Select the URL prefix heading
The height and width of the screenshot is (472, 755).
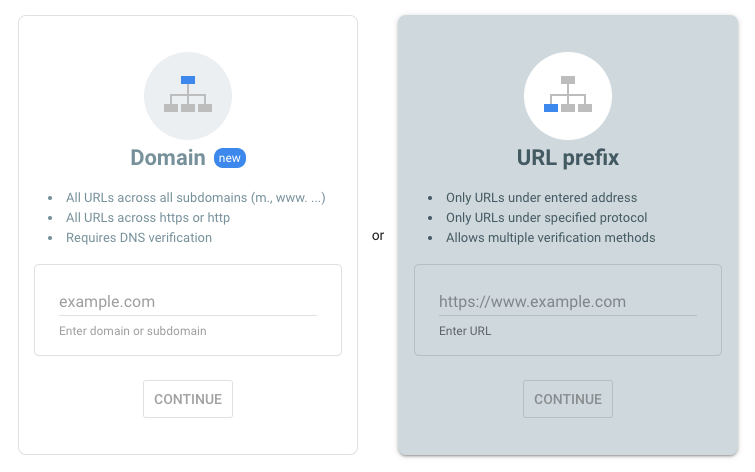point(568,158)
